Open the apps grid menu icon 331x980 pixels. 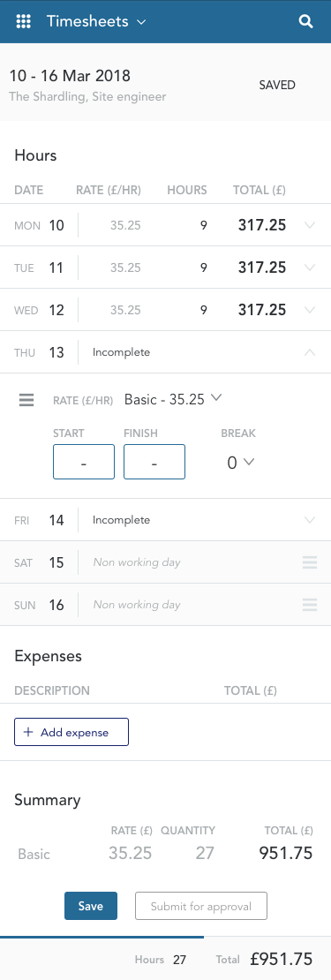tap(23, 21)
